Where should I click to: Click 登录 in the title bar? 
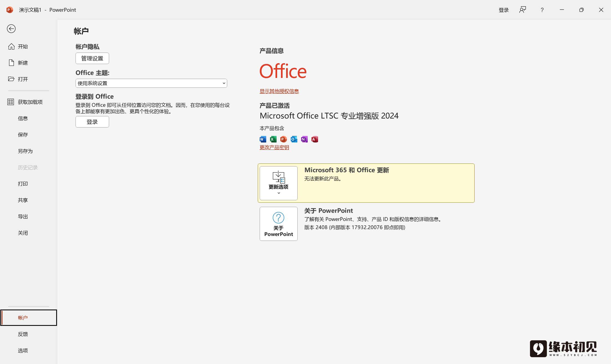pyautogui.click(x=504, y=10)
